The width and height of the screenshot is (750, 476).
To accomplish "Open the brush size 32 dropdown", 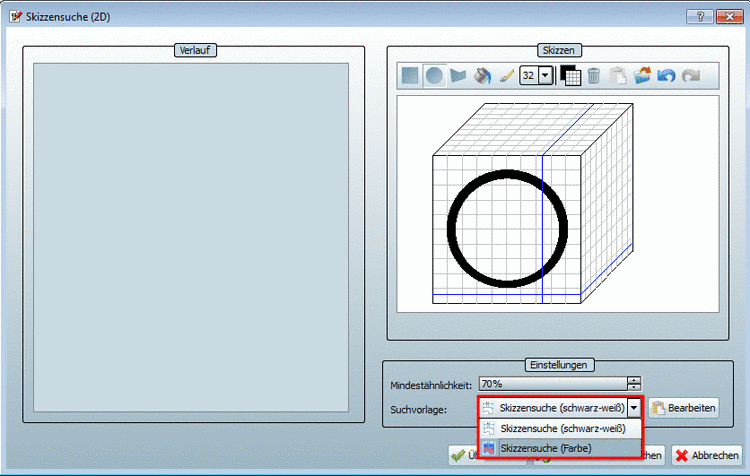I will tap(545, 76).
